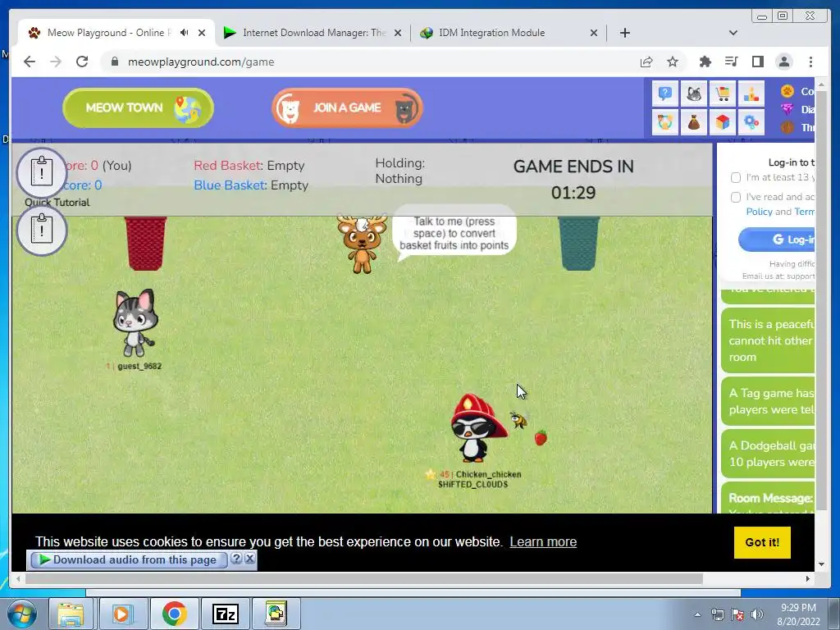Click the JOIN A GAME button

pyautogui.click(x=347, y=107)
